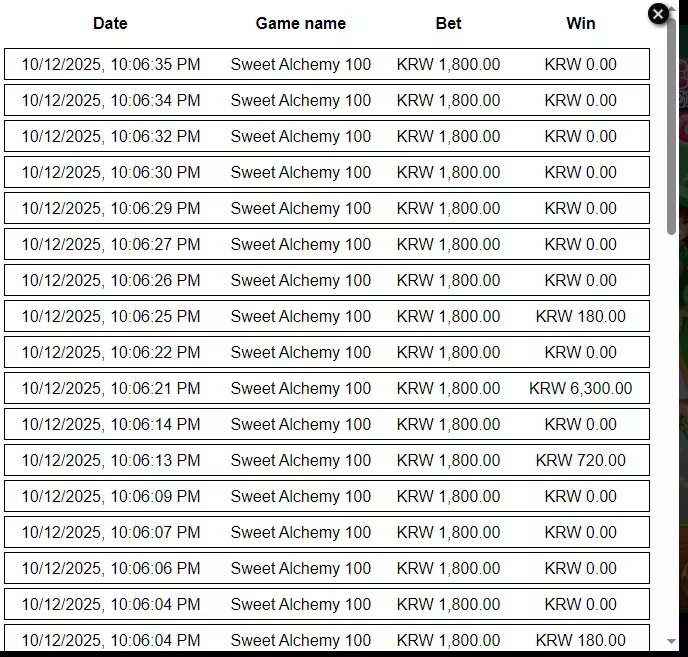The height and width of the screenshot is (657, 688).
Task: Click the Win column header
Action: point(580,23)
